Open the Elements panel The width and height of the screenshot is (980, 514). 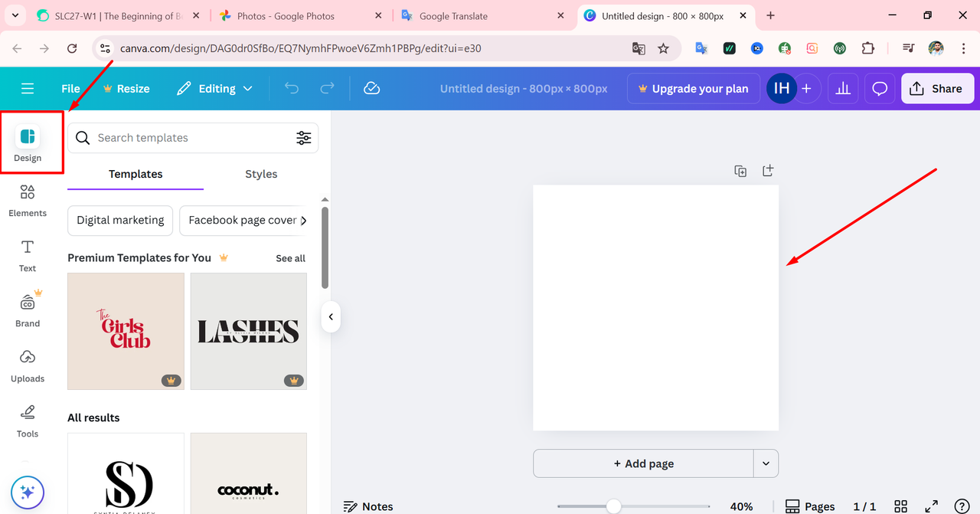(28, 201)
